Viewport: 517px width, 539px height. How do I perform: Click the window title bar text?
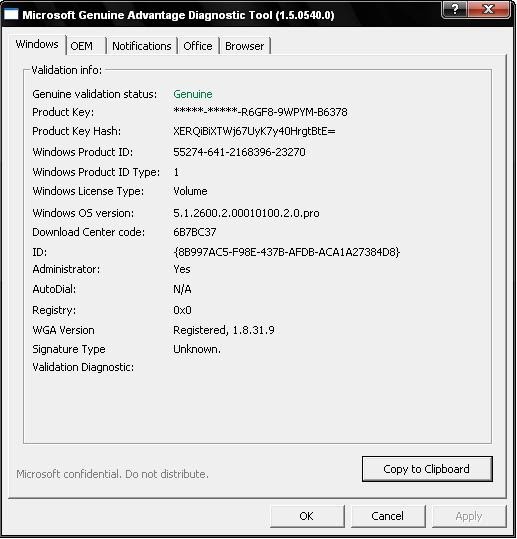[x=178, y=15]
